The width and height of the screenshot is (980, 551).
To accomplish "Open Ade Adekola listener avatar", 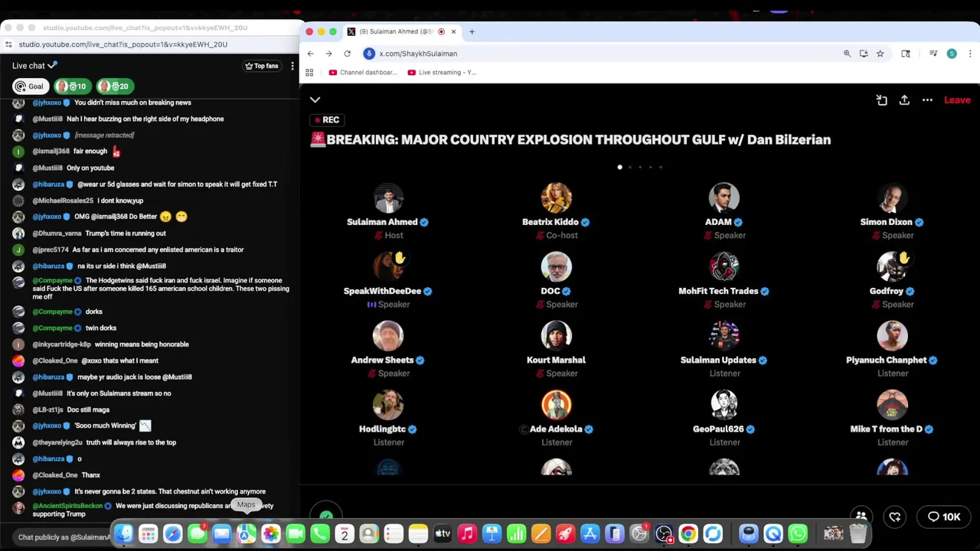I will click(x=557, y=404).
